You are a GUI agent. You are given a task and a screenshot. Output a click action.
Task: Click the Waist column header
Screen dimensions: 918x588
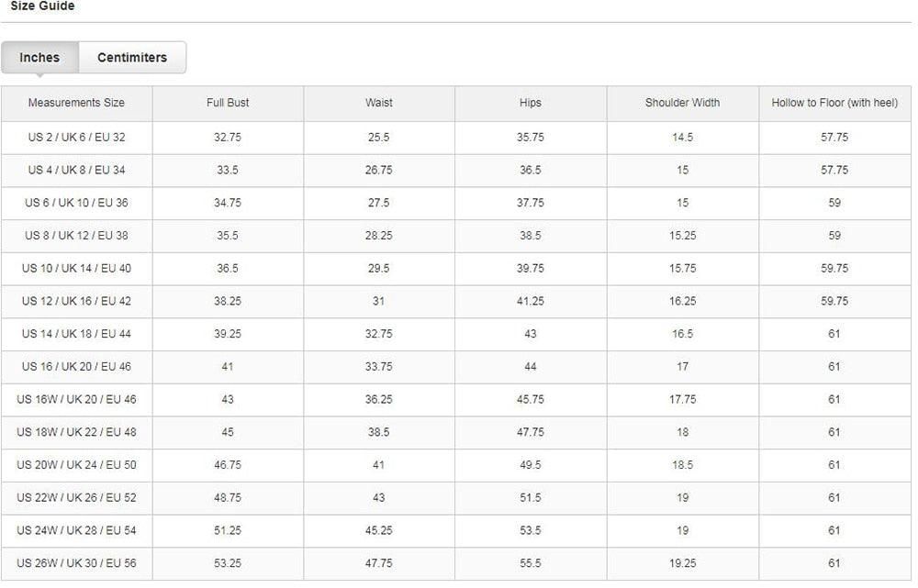point(379,103)
